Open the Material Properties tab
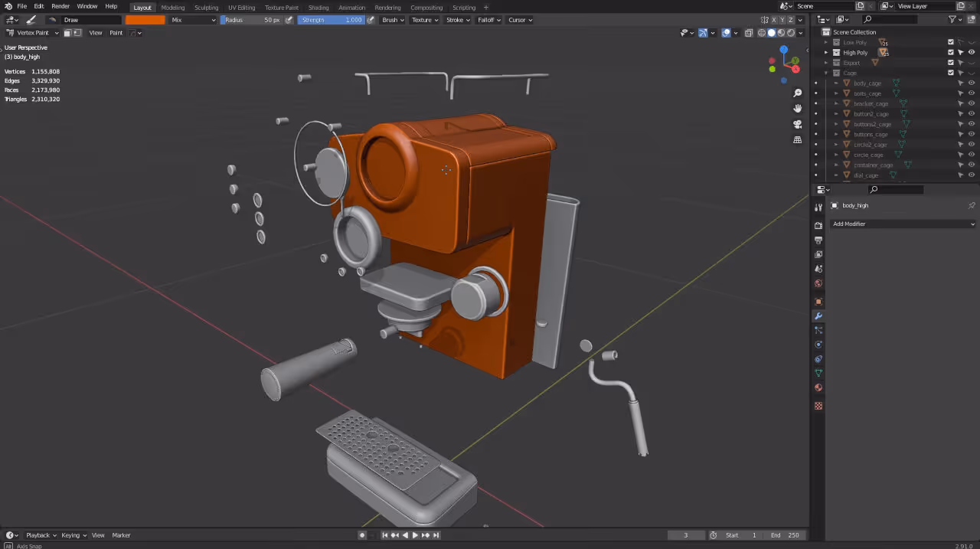The width and height of the screenshot is (980, 549). (818, 387)
